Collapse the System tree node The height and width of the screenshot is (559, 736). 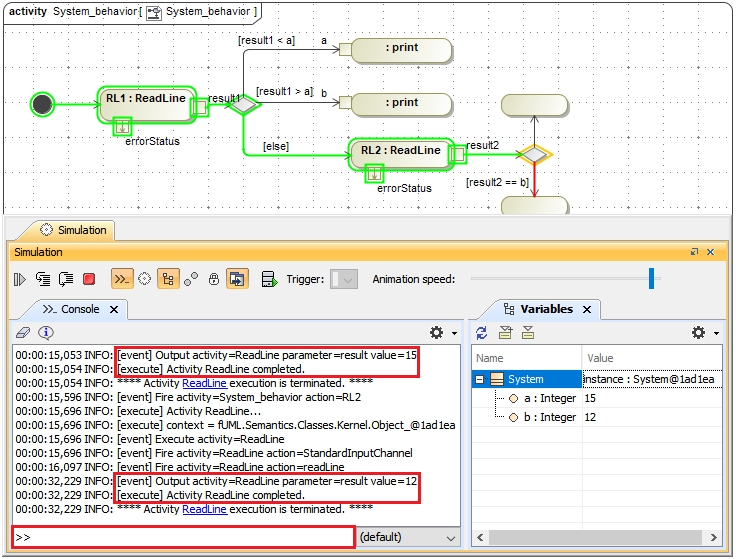pos(480,380)
